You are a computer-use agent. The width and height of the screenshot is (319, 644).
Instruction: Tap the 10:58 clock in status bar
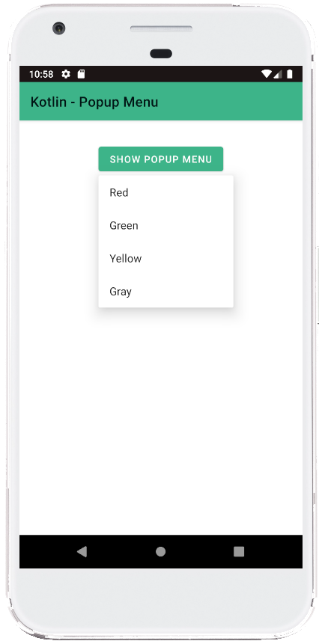pos(41,74)
